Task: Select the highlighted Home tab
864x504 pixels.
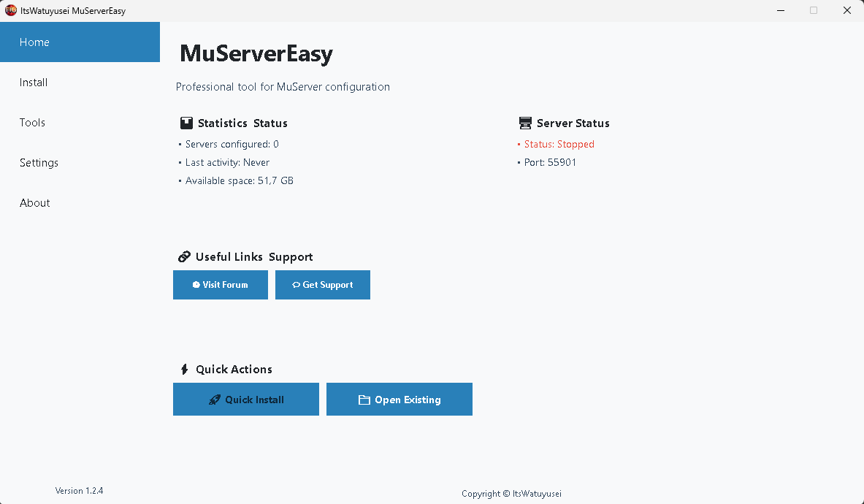Action: [34, 42]
